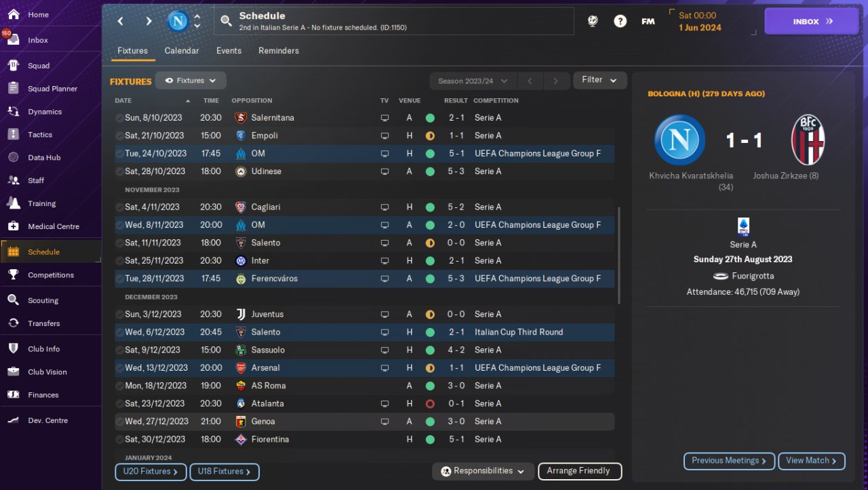Open Squad Planner clipboard icon

point(13,89)
